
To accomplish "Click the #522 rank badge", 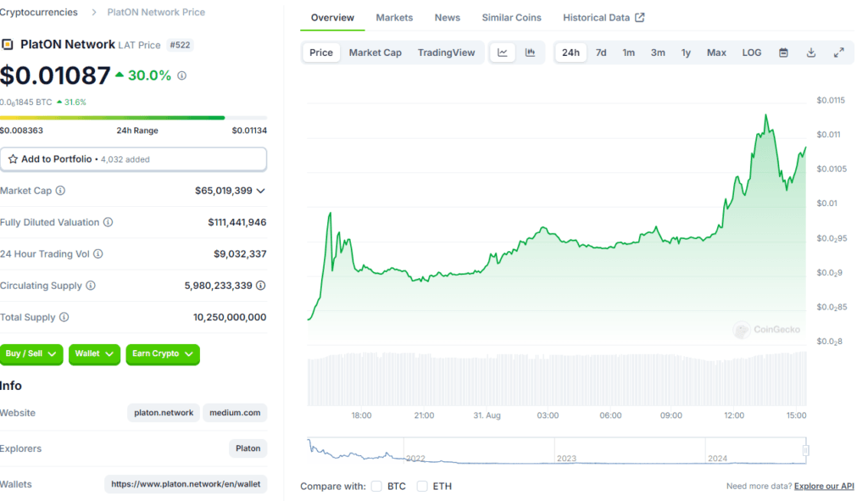I will (180, 45).
